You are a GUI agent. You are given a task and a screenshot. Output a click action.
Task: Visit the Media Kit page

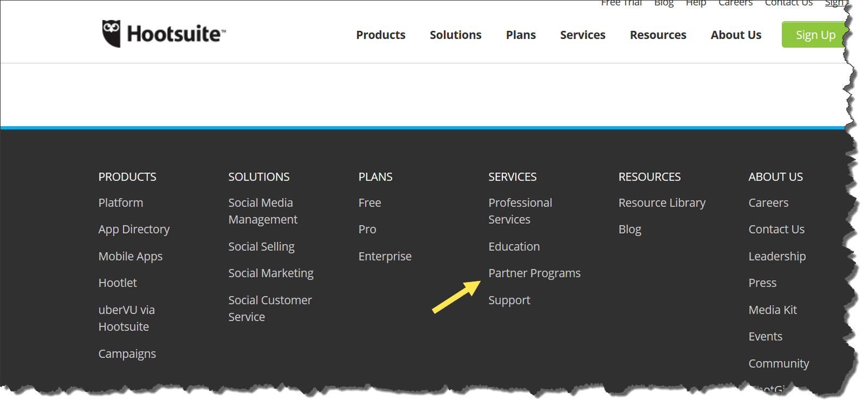772,310
